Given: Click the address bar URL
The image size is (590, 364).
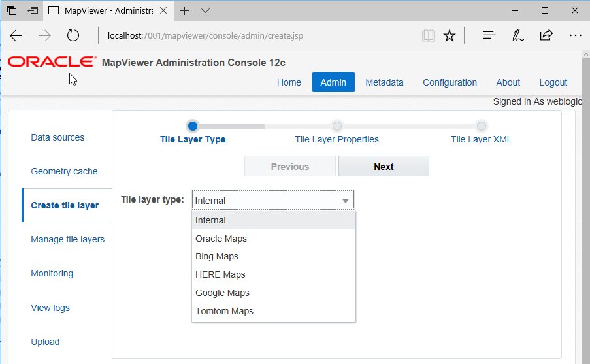Looking at the screenshot, I should tap(205, 36).
